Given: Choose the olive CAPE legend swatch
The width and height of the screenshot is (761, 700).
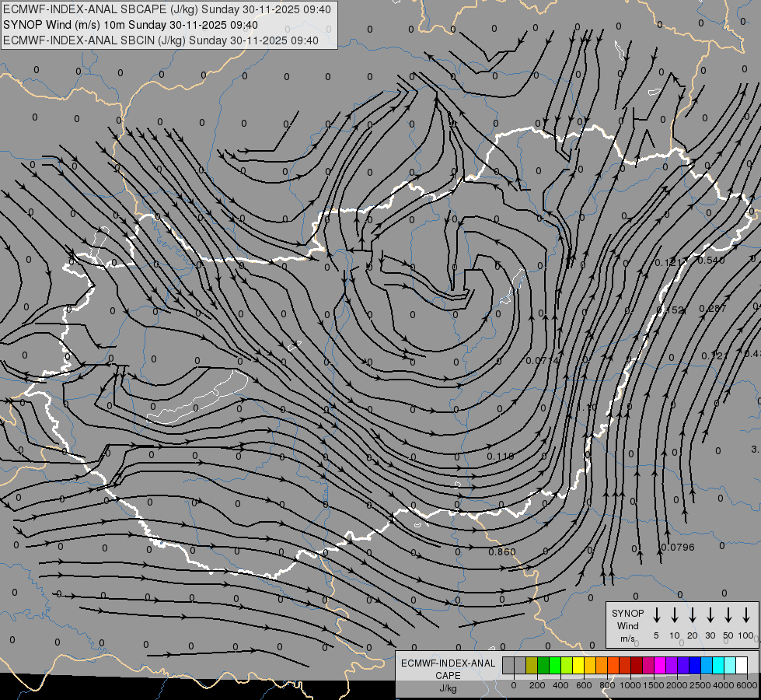Looking at the screenshot, I should coord(532,666).
